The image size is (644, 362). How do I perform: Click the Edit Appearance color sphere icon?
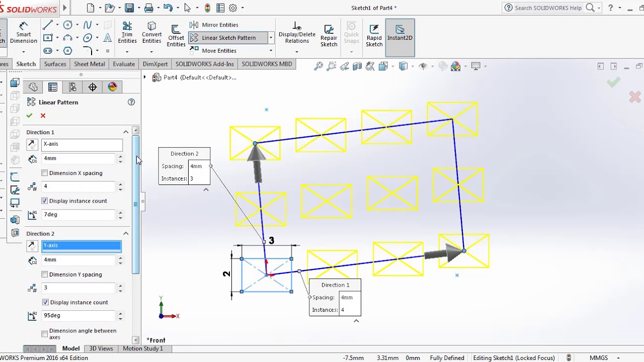tap(456, 66)
